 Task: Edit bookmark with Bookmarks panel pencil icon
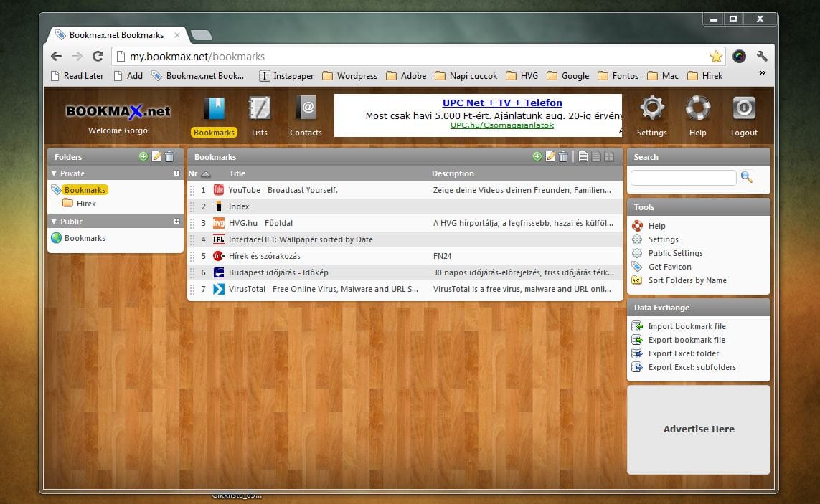tap(550, 156)
